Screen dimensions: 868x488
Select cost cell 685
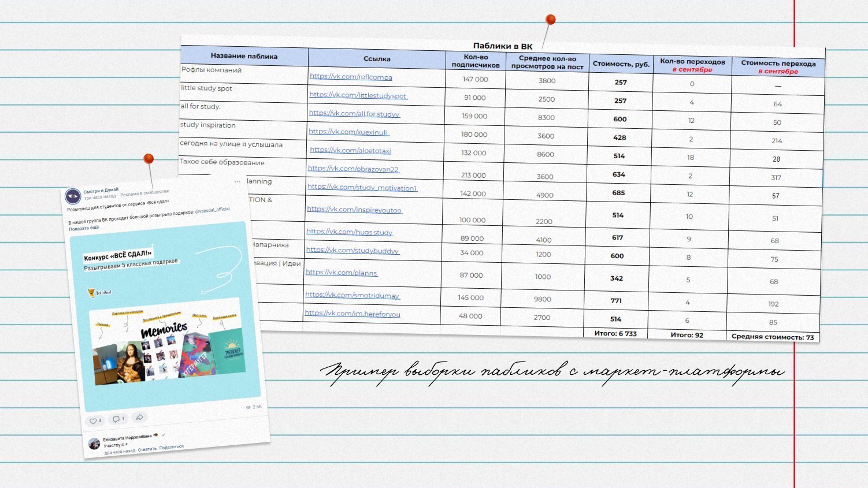coord(618,193)
